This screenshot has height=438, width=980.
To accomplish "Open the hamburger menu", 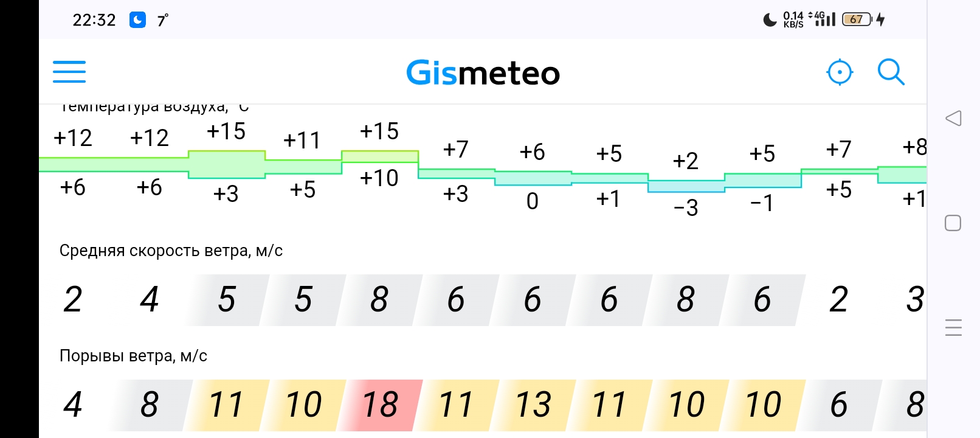I will [x=69, y=72].
